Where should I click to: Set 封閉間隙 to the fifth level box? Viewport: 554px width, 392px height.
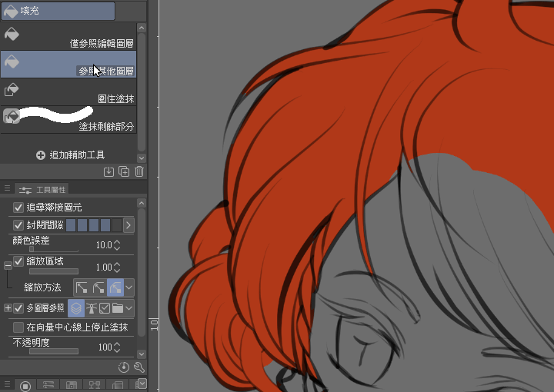click(117, 225)
